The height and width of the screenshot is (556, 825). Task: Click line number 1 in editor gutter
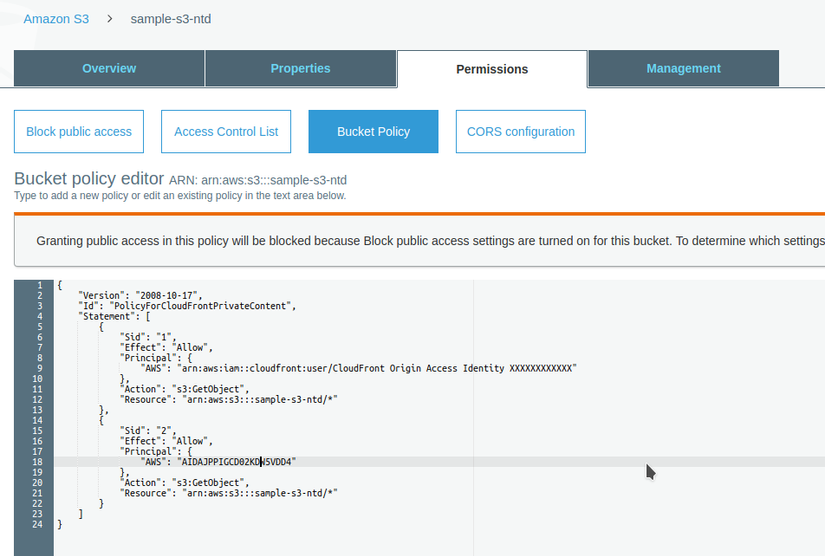(x=39, y=286)
